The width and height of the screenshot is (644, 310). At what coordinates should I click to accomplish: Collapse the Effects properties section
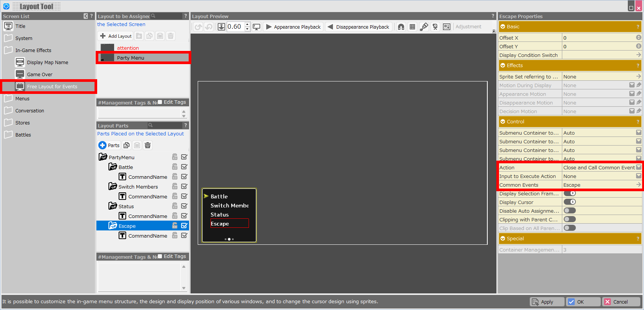click(x=503, y=65)
